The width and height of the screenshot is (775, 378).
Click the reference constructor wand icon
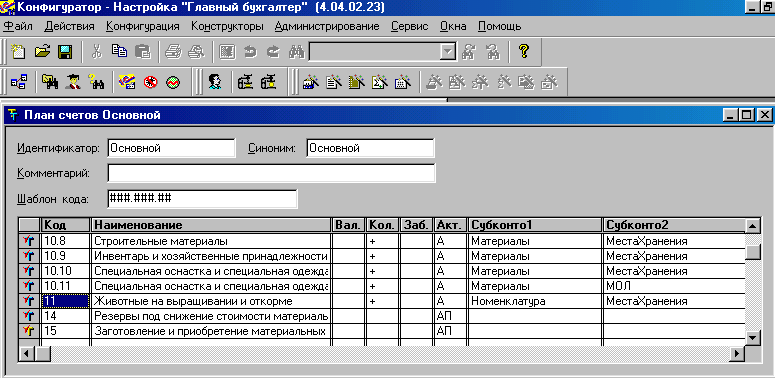[x=311, y=82]
